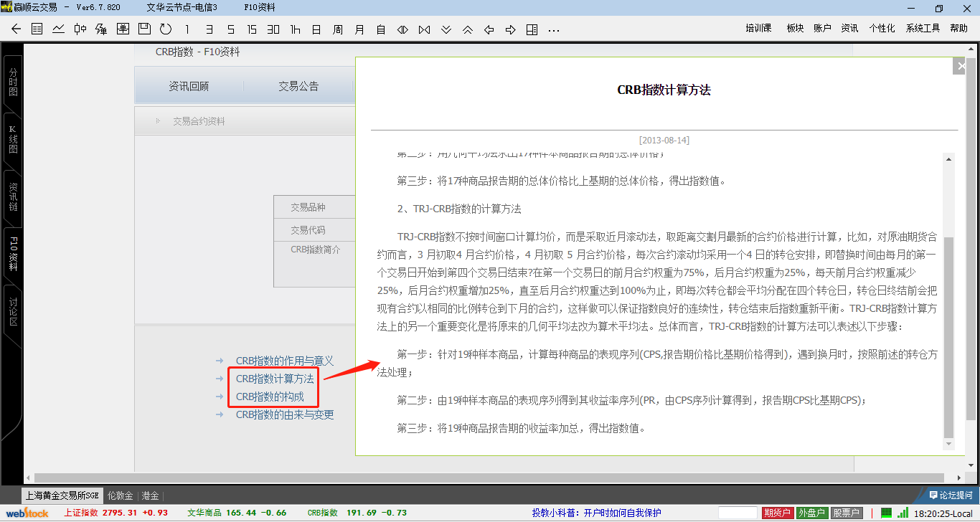980x522 pixels.
Task: Select the 15-minute period button
Action: [x=252, y=29]
